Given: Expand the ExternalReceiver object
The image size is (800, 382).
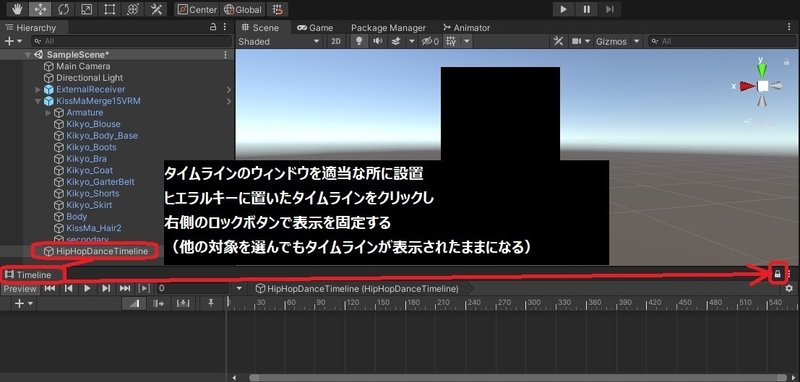Looking at the screenshot, I should tap(38, 89).
